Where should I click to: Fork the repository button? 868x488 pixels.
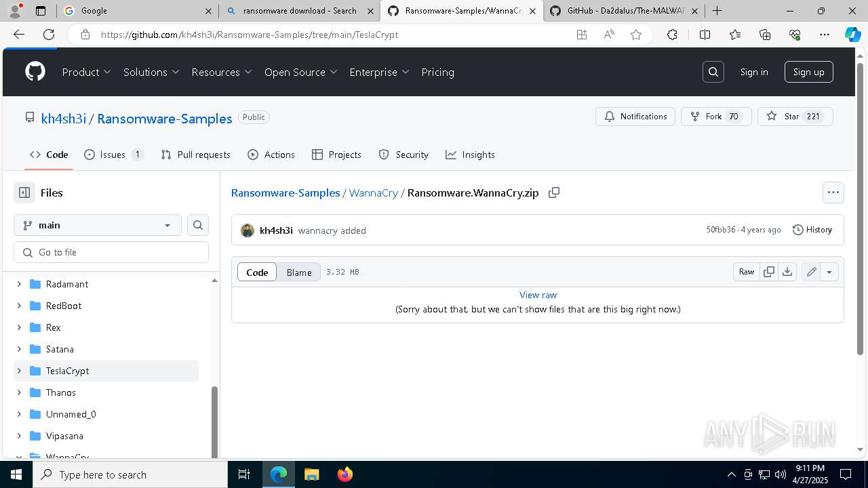715,117
